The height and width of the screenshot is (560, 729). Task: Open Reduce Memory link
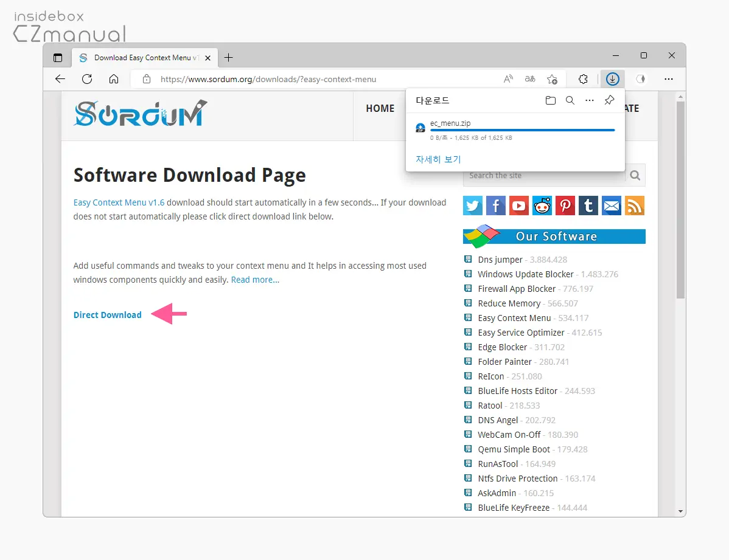(509, 303)
